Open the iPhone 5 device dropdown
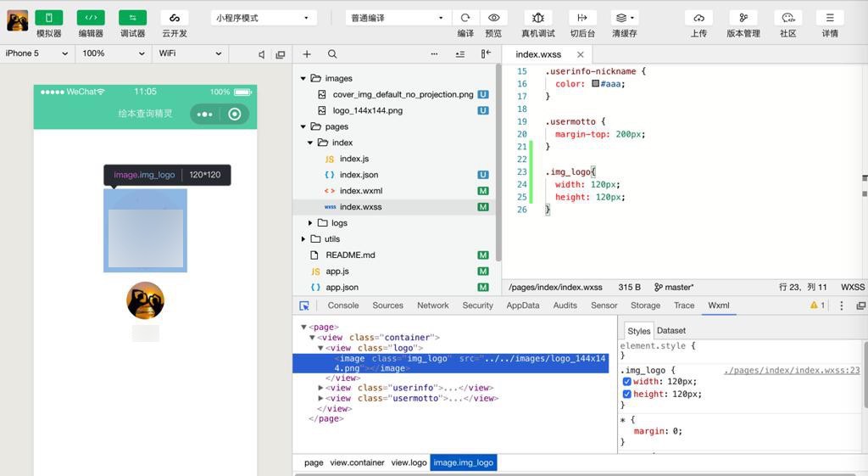Image resolution: width=868 pixels, height=476 pixels. pyautogui.click(x=37, y=53)
